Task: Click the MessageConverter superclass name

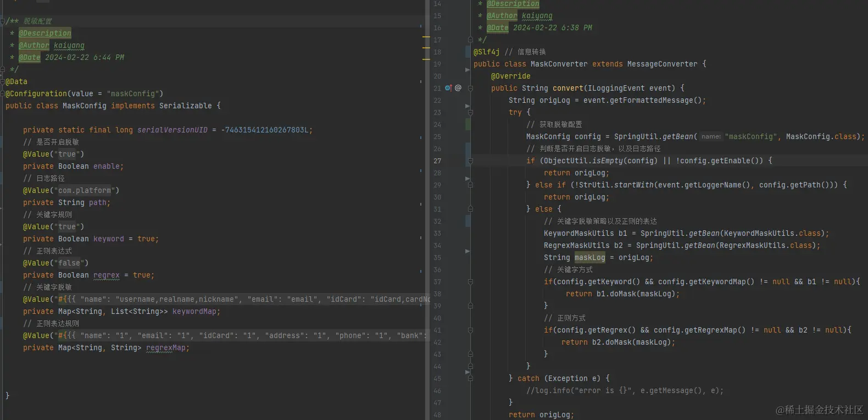Action: [663, 64]
